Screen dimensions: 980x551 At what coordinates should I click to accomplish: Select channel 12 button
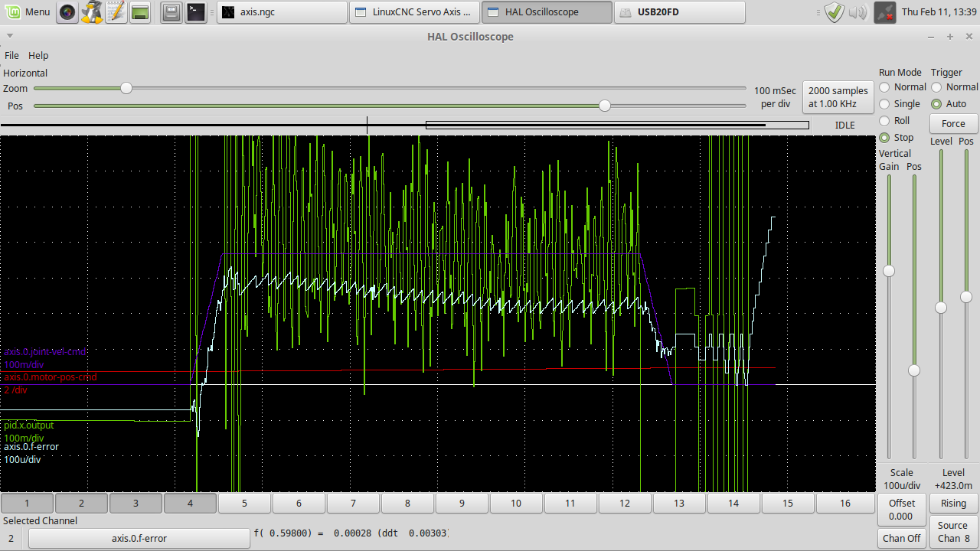click(625, 503)
